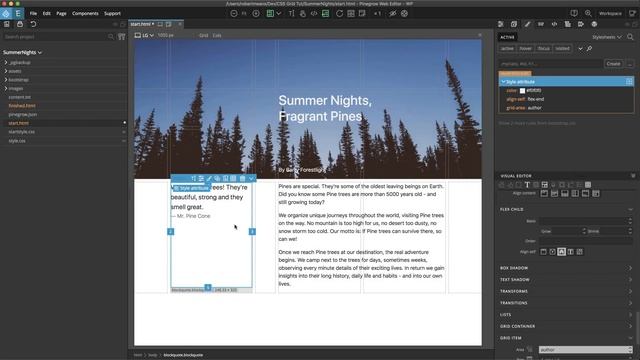The height and width of the screenshot is (360, 640).
Task: Select start.html in project tree
Action: point(19,123)
